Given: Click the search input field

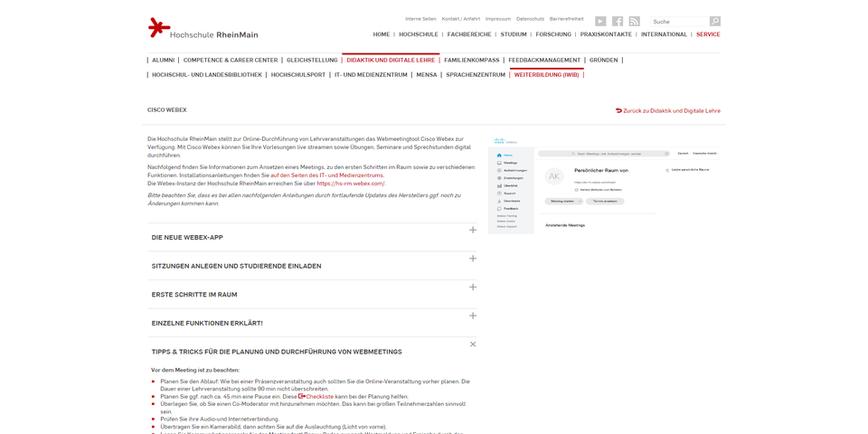Looking at the screenshot, I should [680, 22].
